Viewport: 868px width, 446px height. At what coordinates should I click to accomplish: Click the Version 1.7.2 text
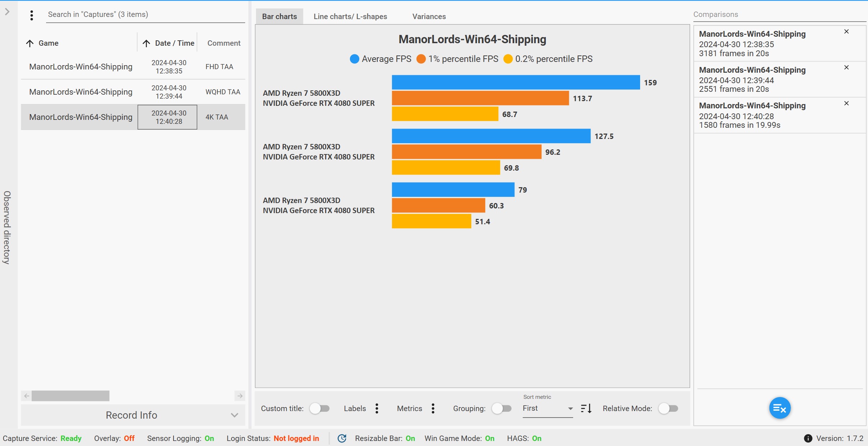pos(840,438)
